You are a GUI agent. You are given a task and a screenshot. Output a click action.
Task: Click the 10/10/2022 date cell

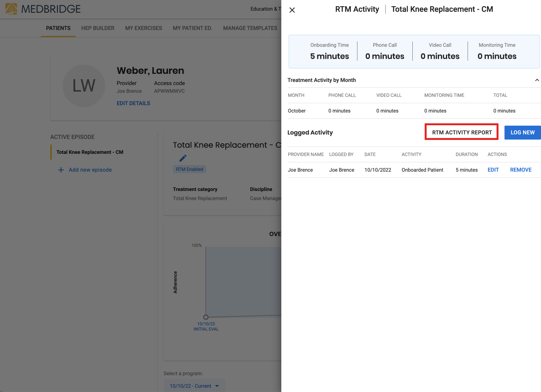pos(378,170)
